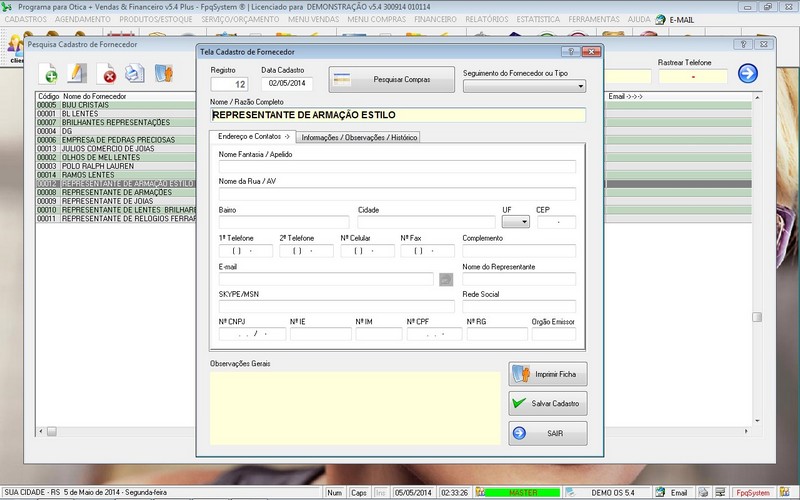The image size is (800, 500).
Task: Click the small send e-mail icon beside E-mail field
Action: [446, 279]
